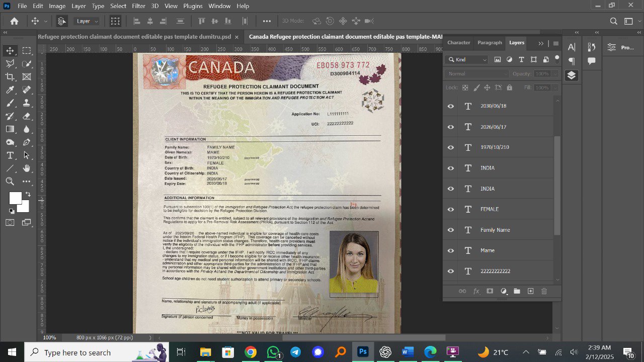This screenshot has width=644, height=362.
Task: Select the Blur tool
Action: 27,129
